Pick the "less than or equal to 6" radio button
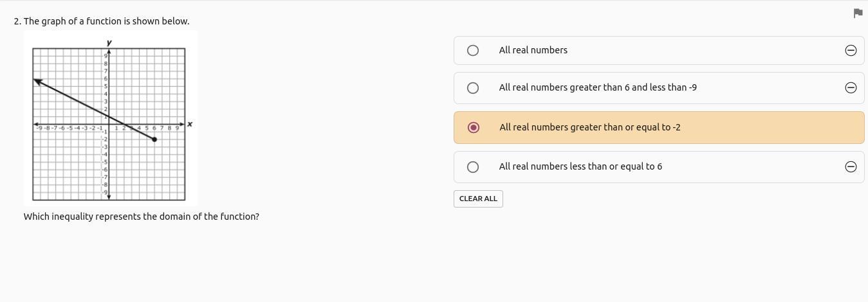Image resolution: width=868 pixels, height=302 pixels. coord(473,167)
